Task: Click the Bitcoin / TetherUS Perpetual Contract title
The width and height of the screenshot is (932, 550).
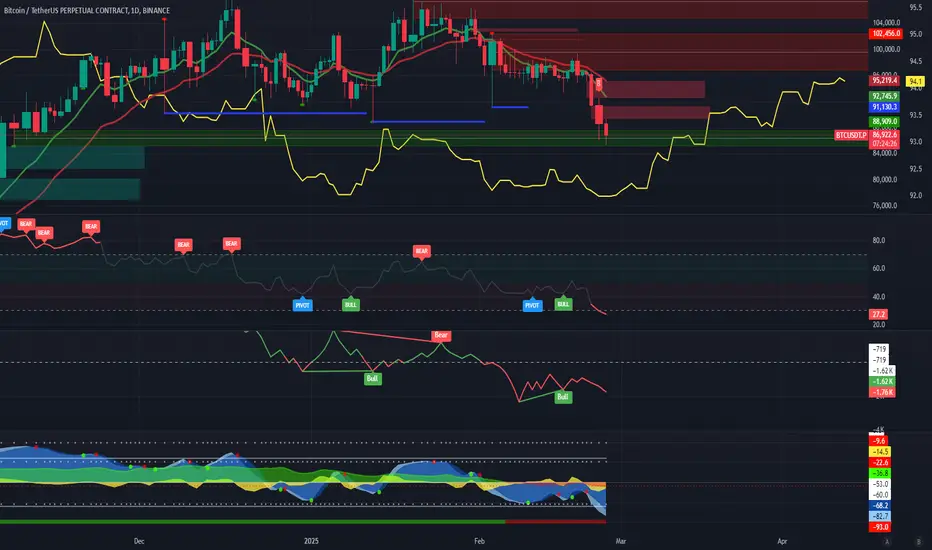Action: coord(87,10)
